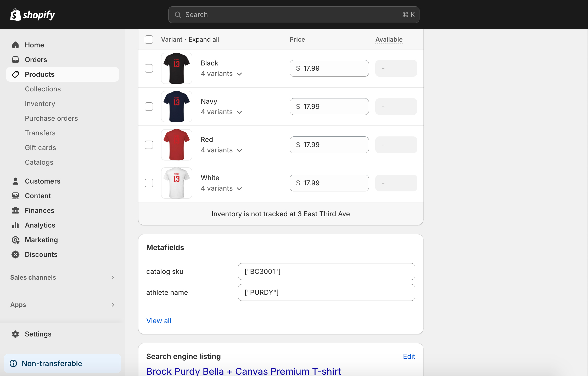Open Settings via the gear icon
The width and height of the screenshot is (588, 376).
(15, 334)
